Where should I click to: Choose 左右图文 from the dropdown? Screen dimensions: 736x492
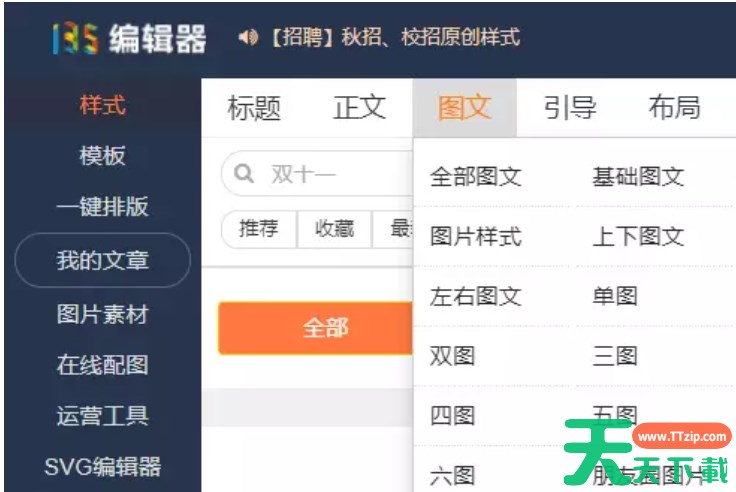475,296
